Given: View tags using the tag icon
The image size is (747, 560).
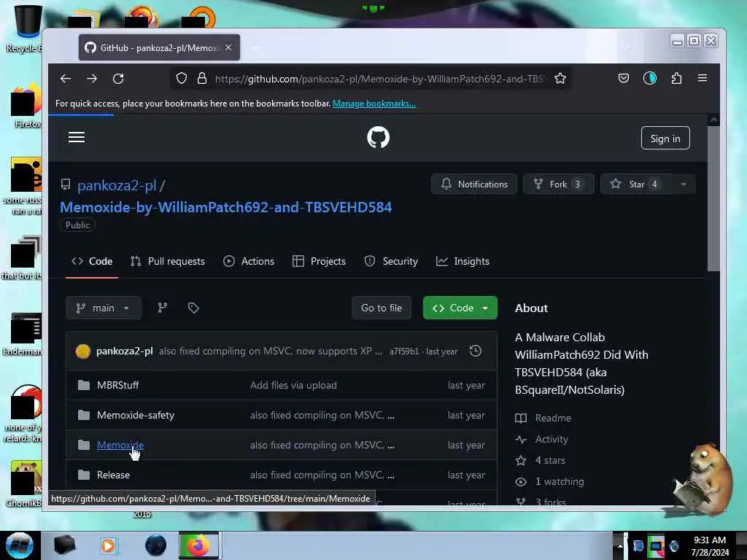Looking at the screenshot, I should click(193, 308).
